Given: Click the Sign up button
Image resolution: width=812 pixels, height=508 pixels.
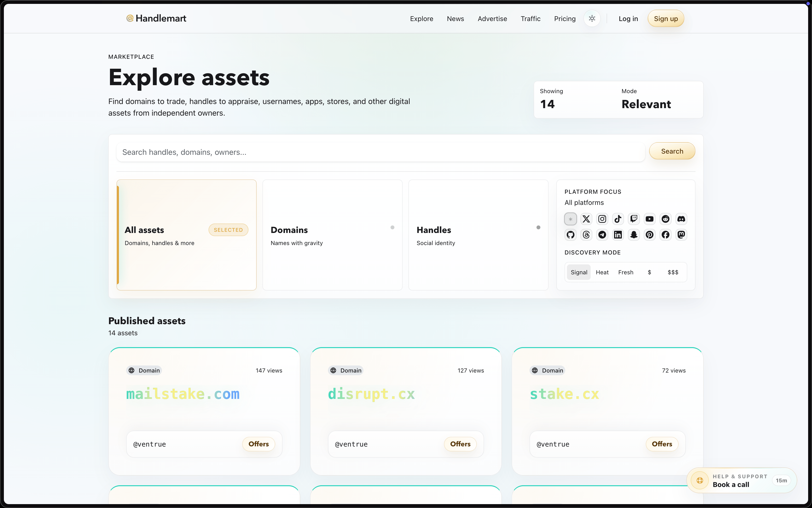Looking at the screenshot, I should pos(666,18).
